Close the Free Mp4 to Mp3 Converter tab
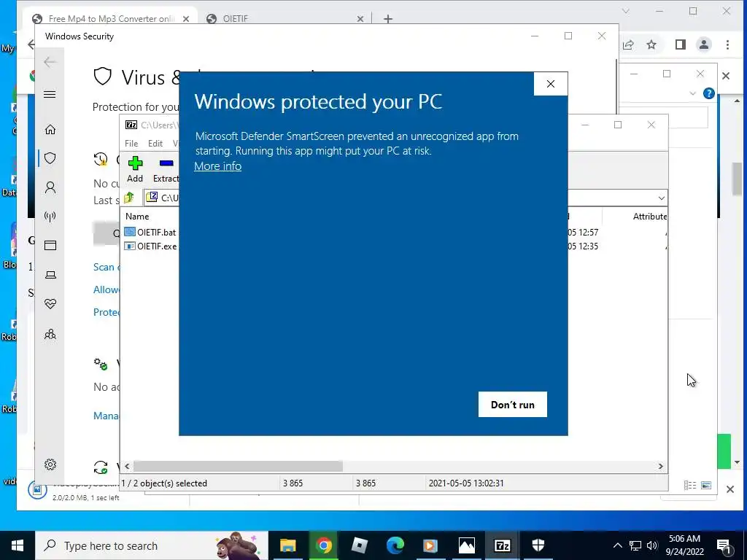Viewport: 747px width, 560px height. 186,19
